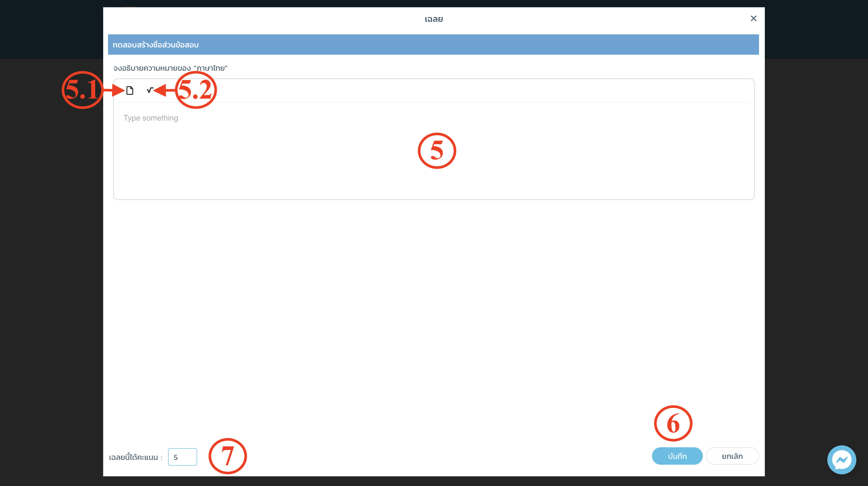868x486 pixels.
Task: Click the red 5.2 annotation circle
Action: tap(196, 90)
